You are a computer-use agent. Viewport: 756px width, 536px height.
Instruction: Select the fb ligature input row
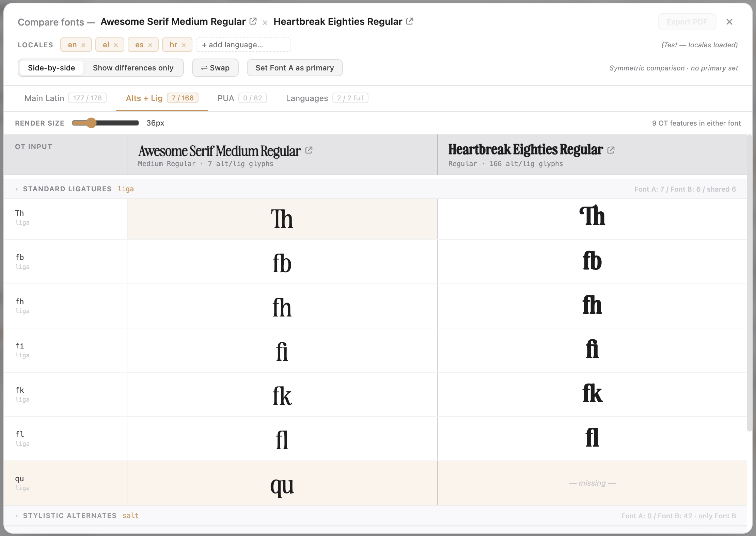tap(65, 262)
